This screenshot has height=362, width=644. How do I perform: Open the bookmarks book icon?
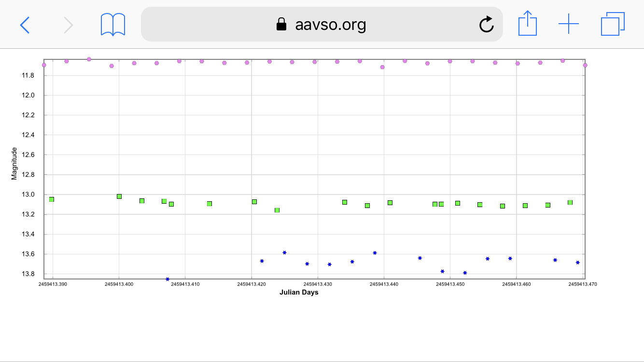[x=113, y=25]
